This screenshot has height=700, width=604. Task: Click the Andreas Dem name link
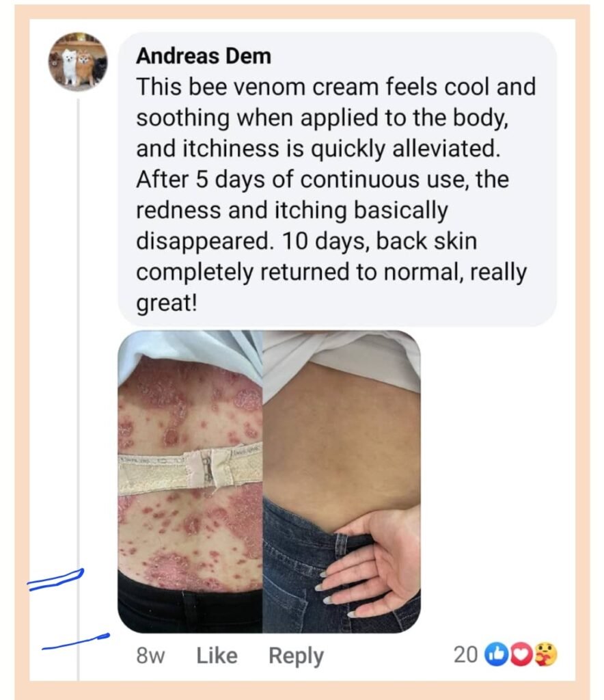pyautogui.click(x=204, y=56)
